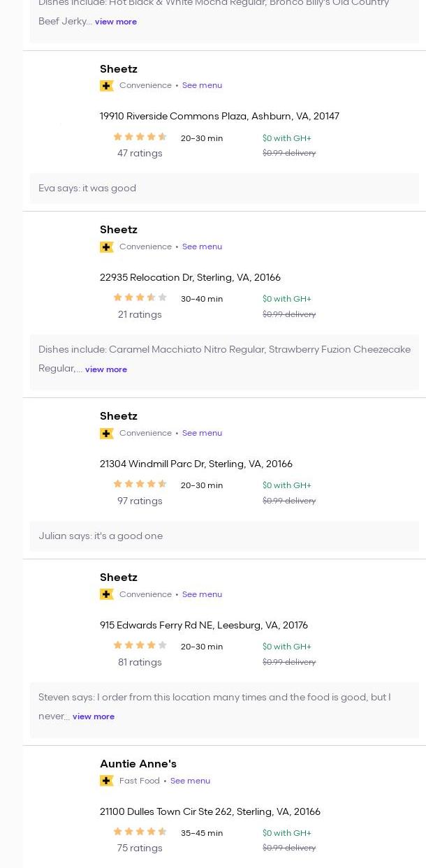Click Julian's review 'it's a good one'
The image size is (426, 868).
pos(101,536)
